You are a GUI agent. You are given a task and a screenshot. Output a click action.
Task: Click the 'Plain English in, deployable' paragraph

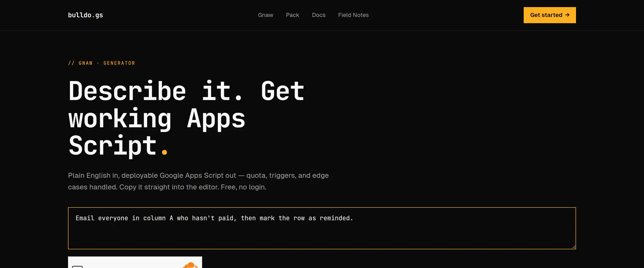click(198, 181)
